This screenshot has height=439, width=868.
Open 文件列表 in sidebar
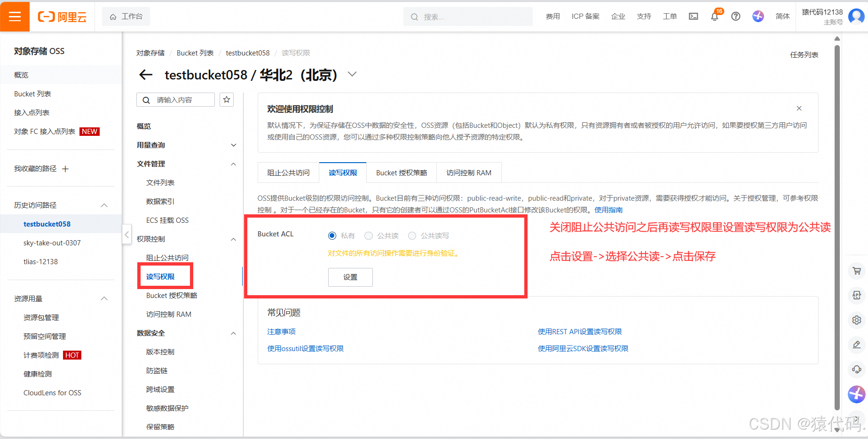(x=160, y=183)
